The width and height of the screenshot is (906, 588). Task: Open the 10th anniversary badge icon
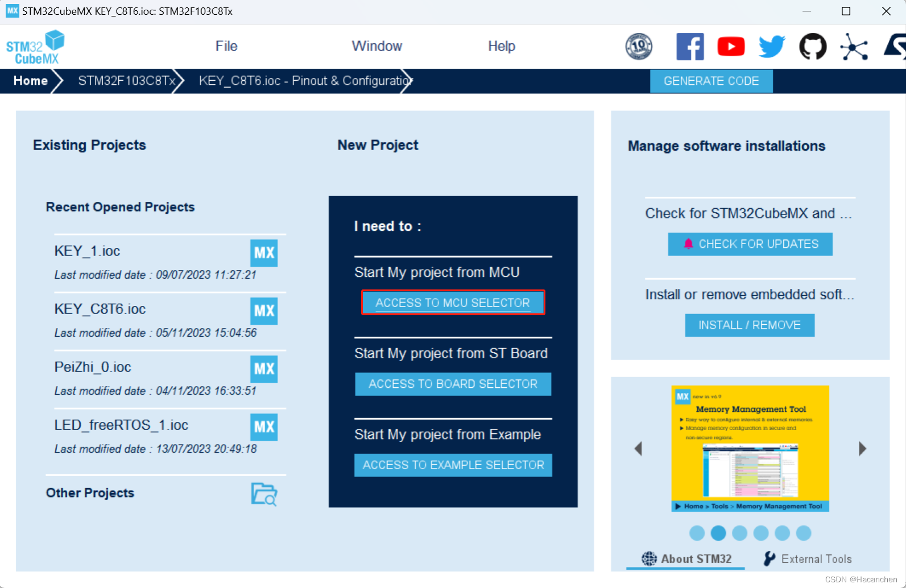click(639, 47)
